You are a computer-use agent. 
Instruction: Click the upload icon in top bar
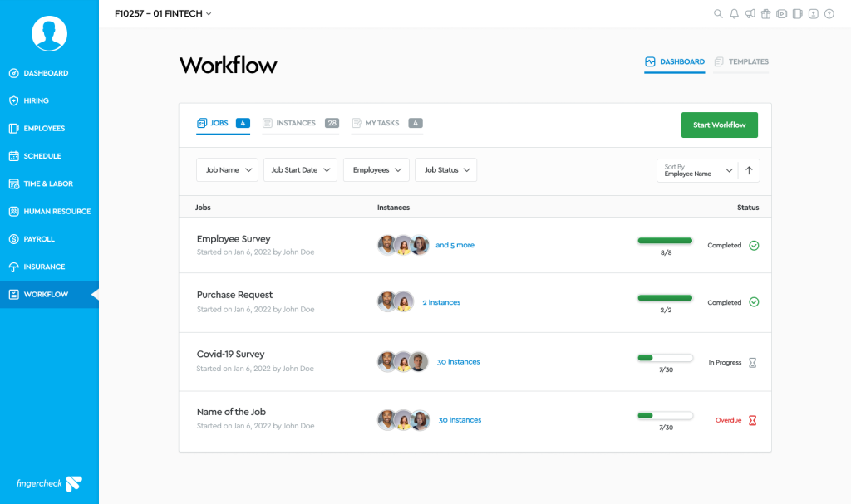click(x=814, y=13)
